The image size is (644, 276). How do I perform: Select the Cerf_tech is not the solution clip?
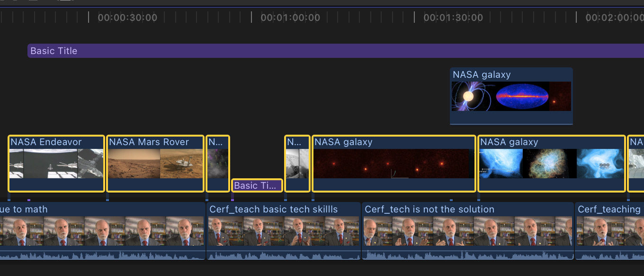468,231
